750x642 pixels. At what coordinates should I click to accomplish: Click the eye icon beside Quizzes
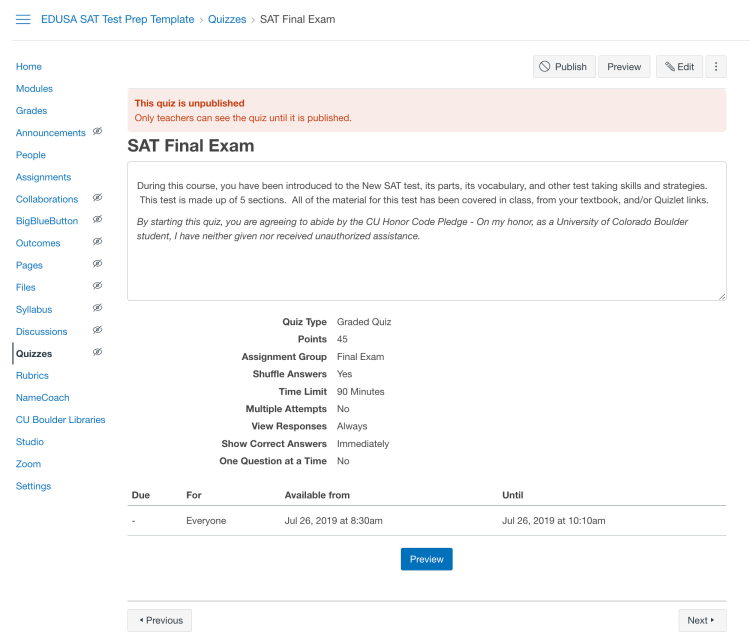click(97, 352)
